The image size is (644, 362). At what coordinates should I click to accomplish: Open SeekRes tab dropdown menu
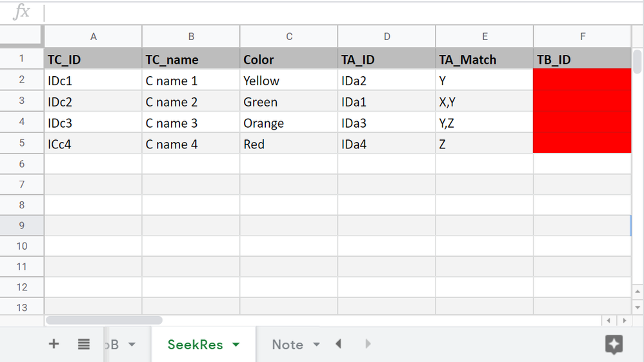tap(236, 345)
